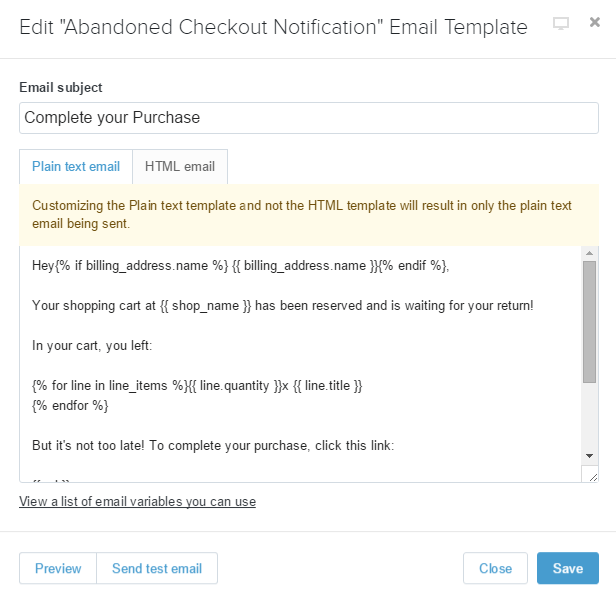
Task: Close the dialog with the X icon
Action: click(595, 23)
